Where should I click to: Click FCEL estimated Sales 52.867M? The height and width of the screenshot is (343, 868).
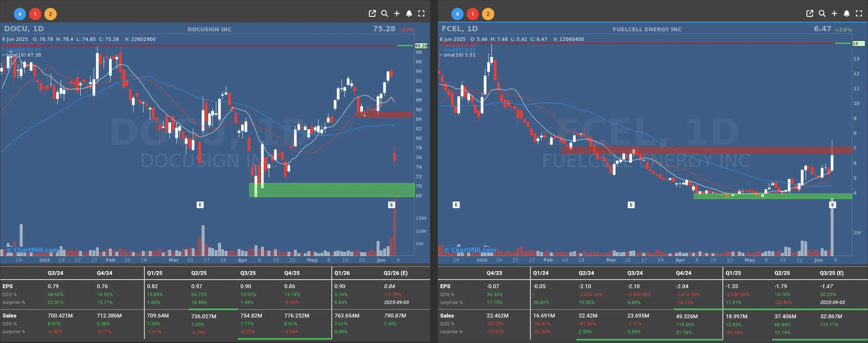click(831, 316)
